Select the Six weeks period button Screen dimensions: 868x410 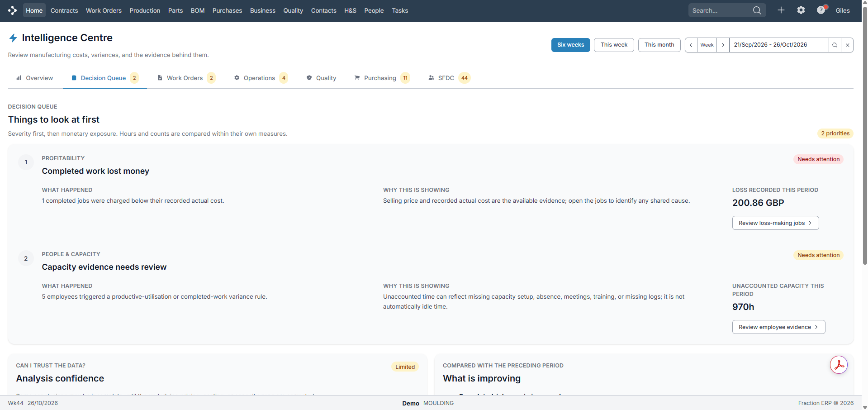[570, 45]
